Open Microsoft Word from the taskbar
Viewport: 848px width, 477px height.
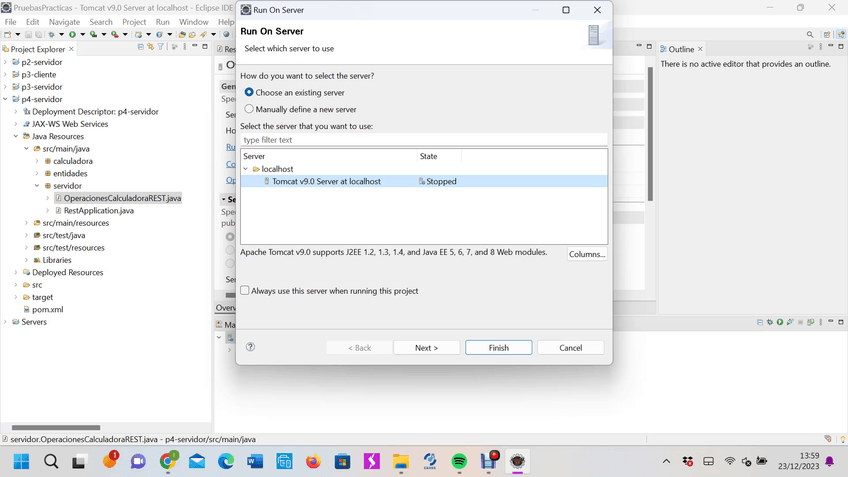coord(255,461)
